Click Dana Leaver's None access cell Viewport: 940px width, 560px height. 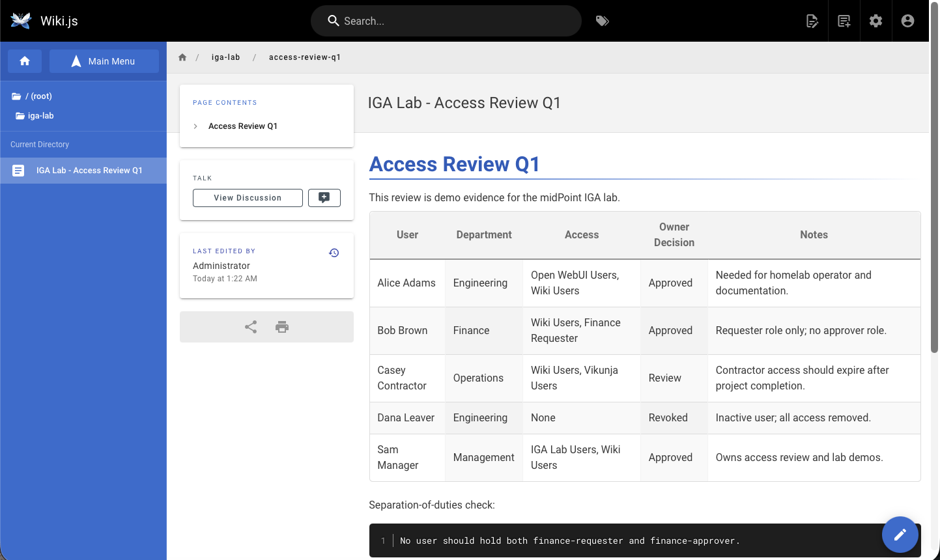point(582,418)
